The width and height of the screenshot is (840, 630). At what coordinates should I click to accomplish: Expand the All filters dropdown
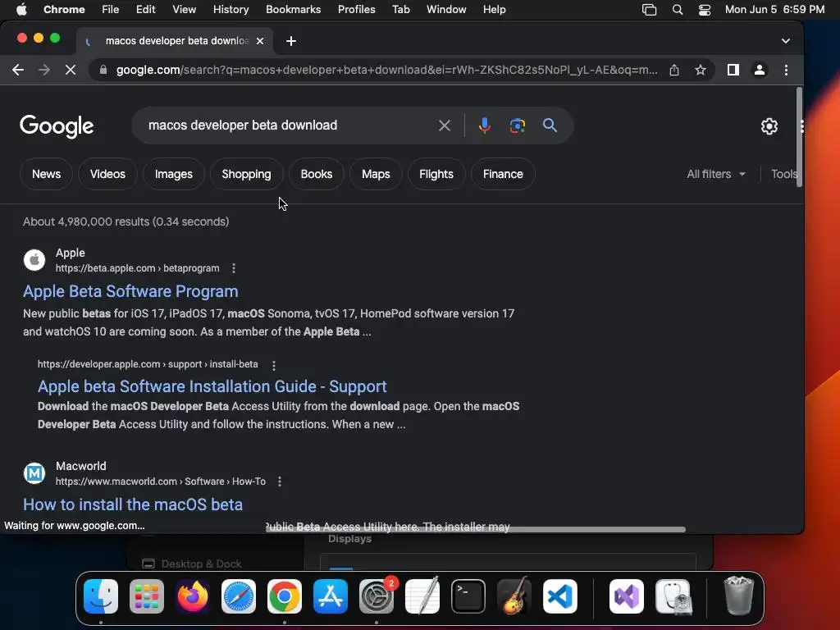[716, 174]
